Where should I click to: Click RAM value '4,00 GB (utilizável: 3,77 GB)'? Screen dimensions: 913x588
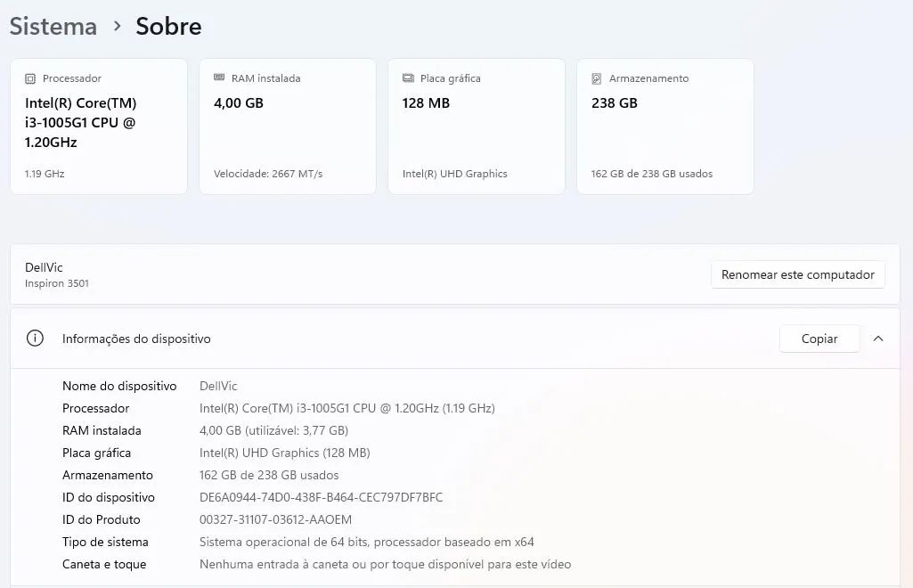click(x=273, y=431)
